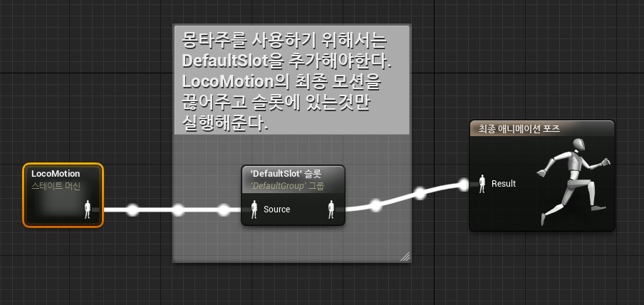Click the LocoMotion node's output pose pin

(87, 210)
